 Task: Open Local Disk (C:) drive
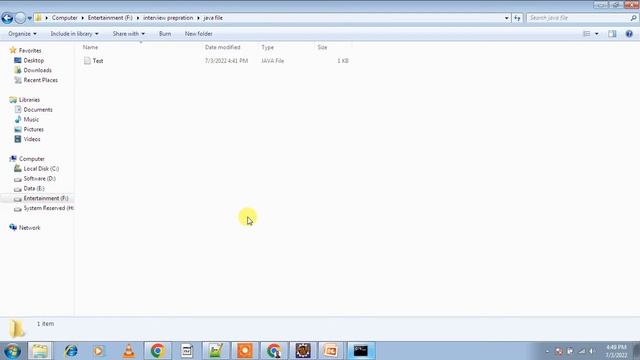tap(41, 169)
